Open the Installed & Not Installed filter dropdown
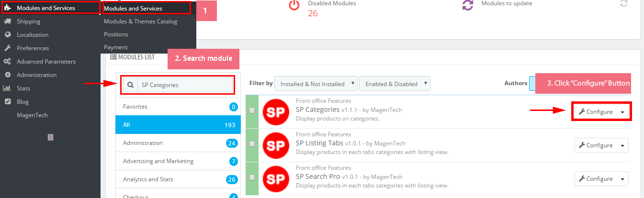 point(316,84)
